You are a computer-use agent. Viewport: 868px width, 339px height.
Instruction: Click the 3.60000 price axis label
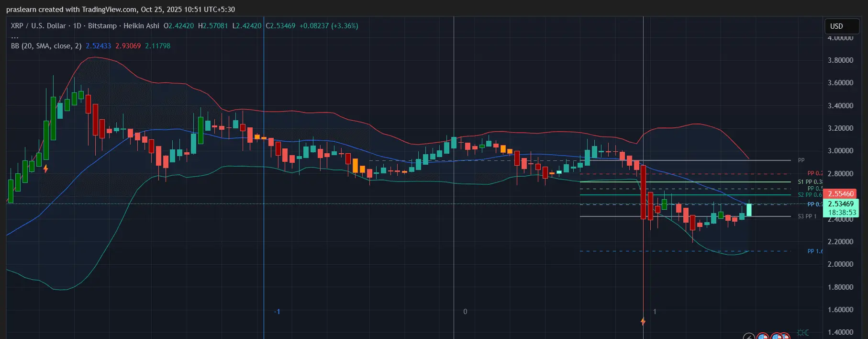tap(840, 83)
